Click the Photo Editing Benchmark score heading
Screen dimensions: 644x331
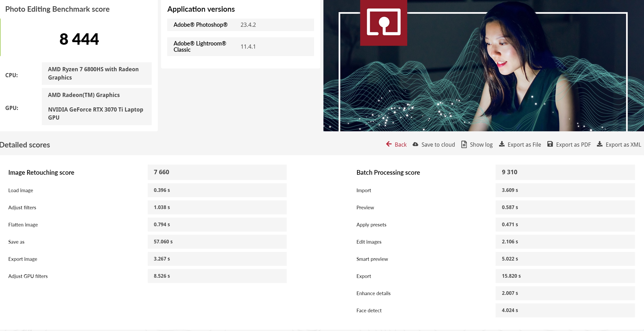click(x=57, y=9)
